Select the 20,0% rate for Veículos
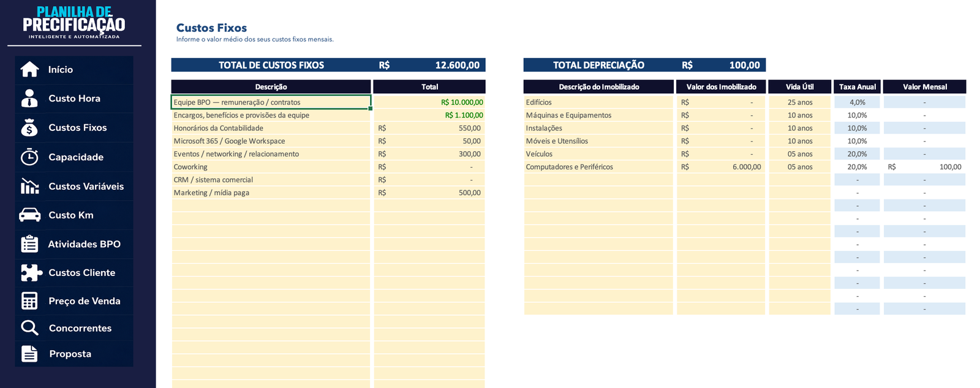 pyautogui.click(x=857, y=154)
